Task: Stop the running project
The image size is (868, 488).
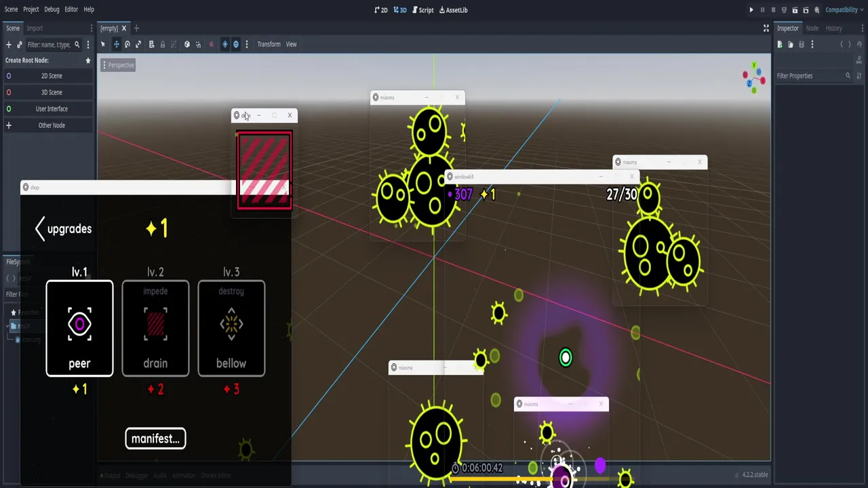Action: pyautogui.click(x=773, y=10)
